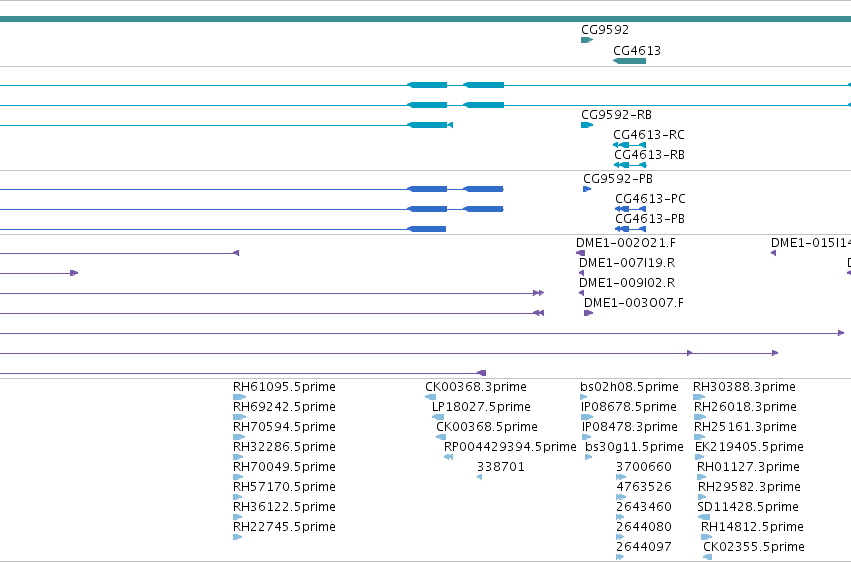
Task: Click the RH29582.3prime EST label
Action: click(x=749, y=488)
